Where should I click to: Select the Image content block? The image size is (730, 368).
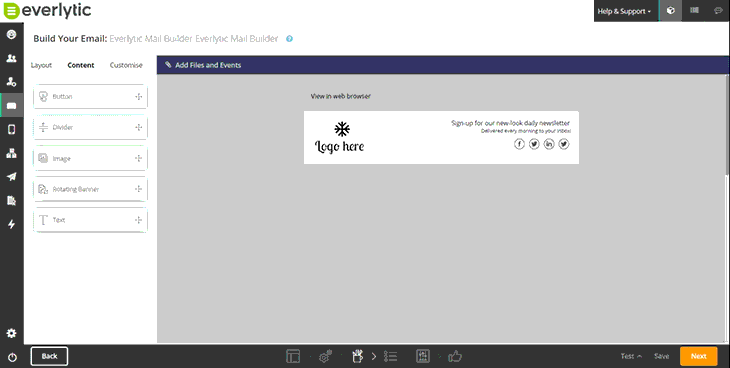(x=90, y=158)
